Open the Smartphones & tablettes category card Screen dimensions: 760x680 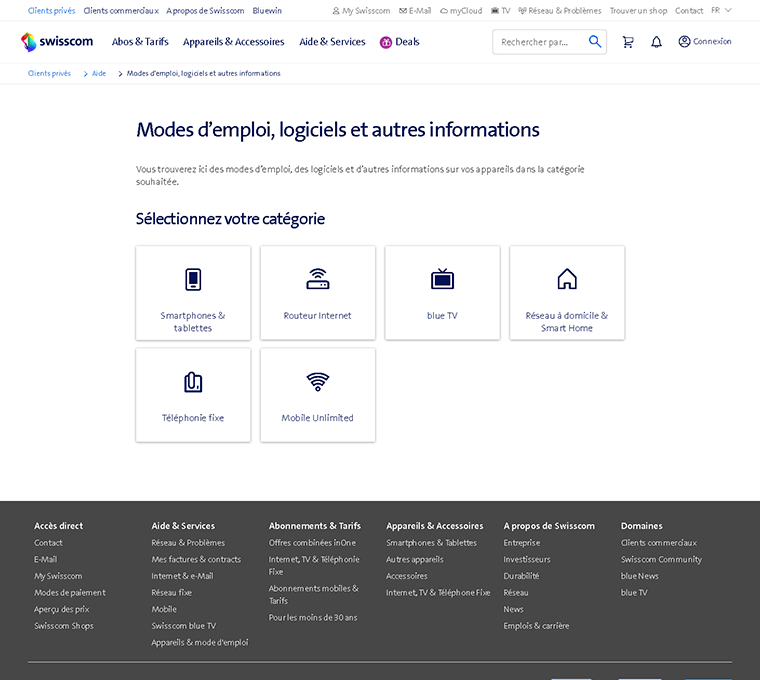tap(193, 293)
